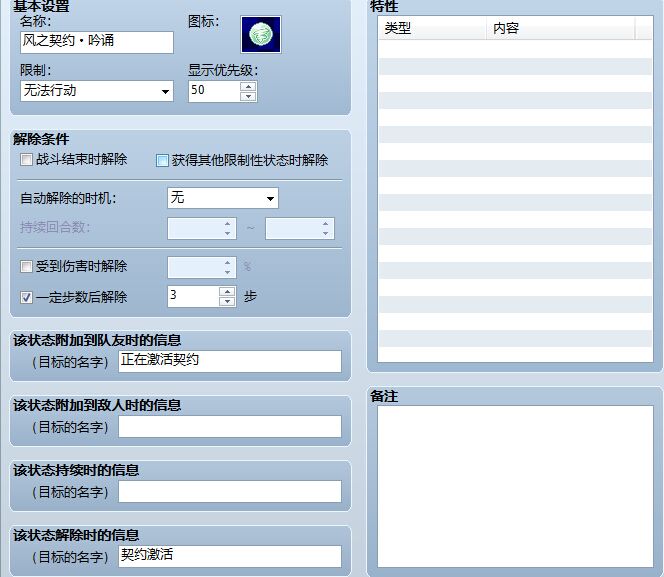
Task: Enable 受到伤害时解除 checkbox
Action: click(x=26, y=266)
